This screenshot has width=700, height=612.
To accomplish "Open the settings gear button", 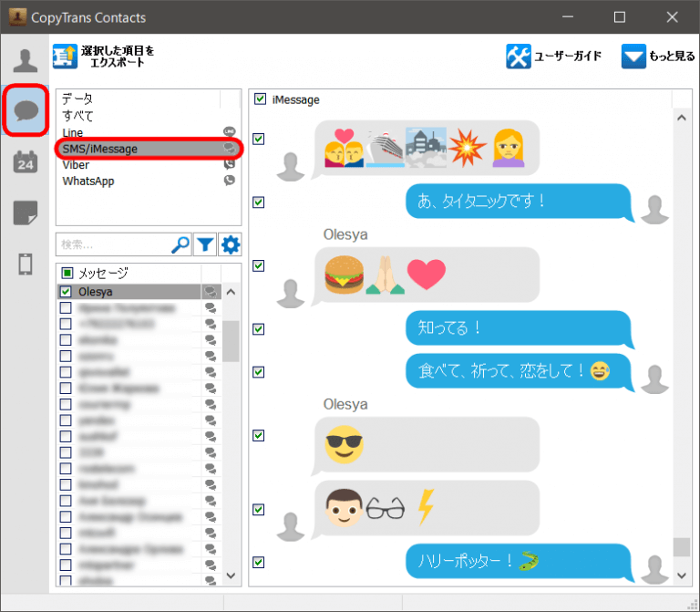I will [231, 244].
